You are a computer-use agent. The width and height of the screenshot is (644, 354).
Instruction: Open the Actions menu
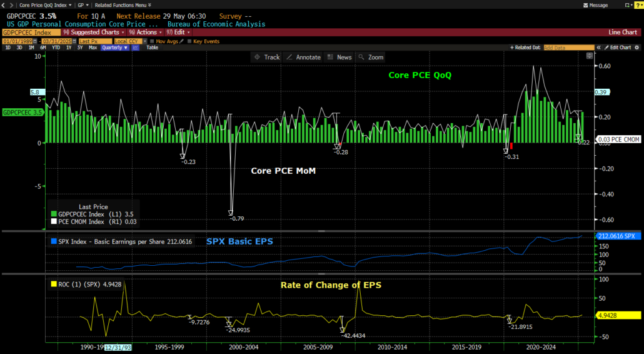[145, 33]
